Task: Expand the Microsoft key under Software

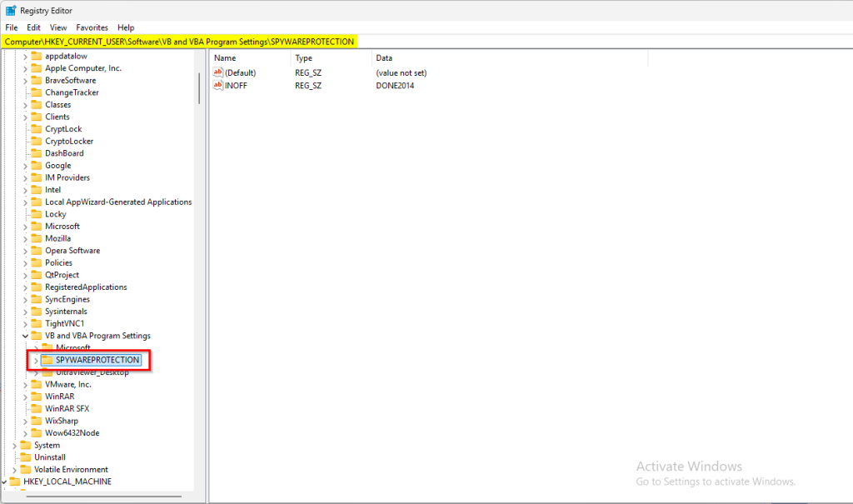Action: pos(25,227)
